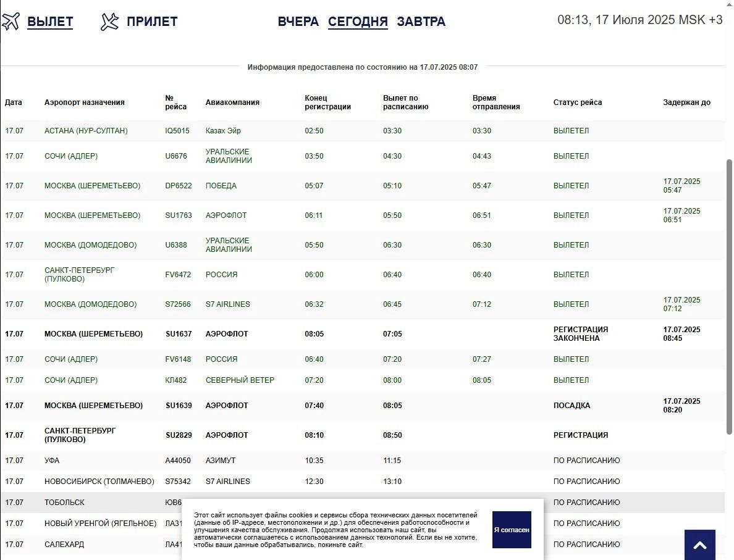
Task: Accept cookies with Я согласен button
Action: pos(511,530)
